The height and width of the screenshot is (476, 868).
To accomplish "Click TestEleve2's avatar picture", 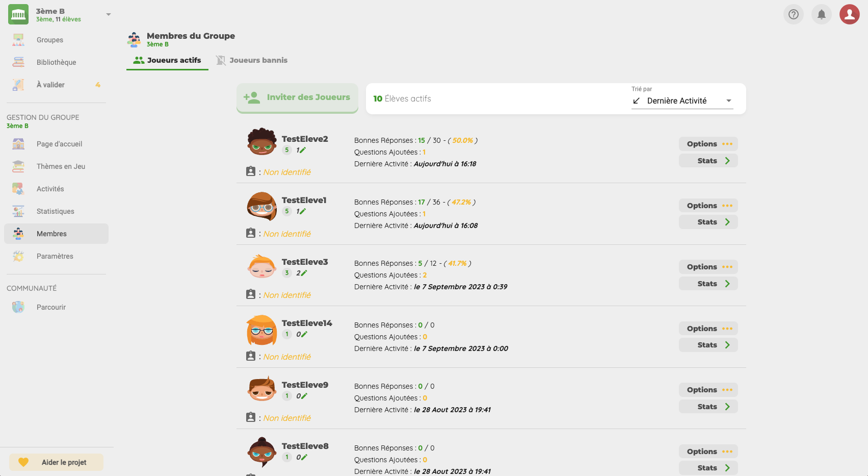I will pos(262,142).
